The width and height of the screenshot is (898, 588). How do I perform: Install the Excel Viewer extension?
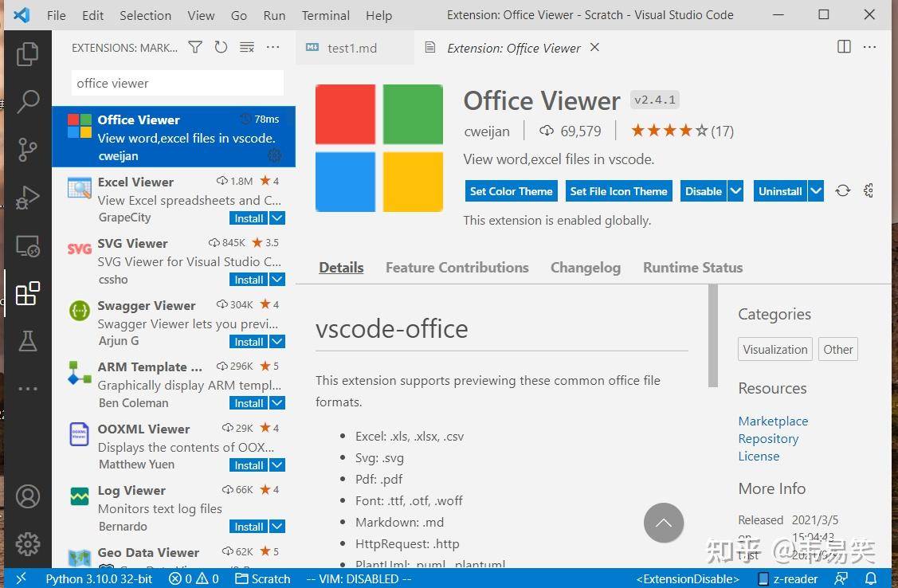pyautogui.click(x=249, y=218)
